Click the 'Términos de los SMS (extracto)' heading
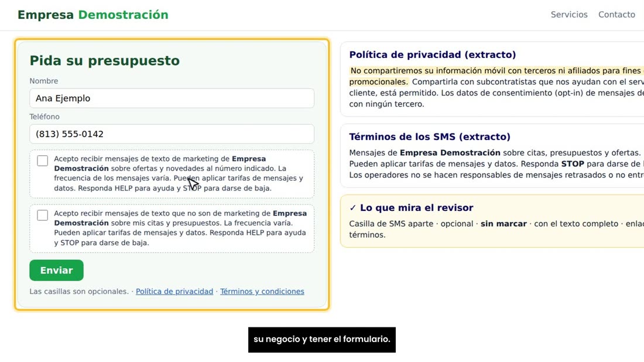Image resolution: width=644 pixels, height=362 pixels. click(430, 136)
